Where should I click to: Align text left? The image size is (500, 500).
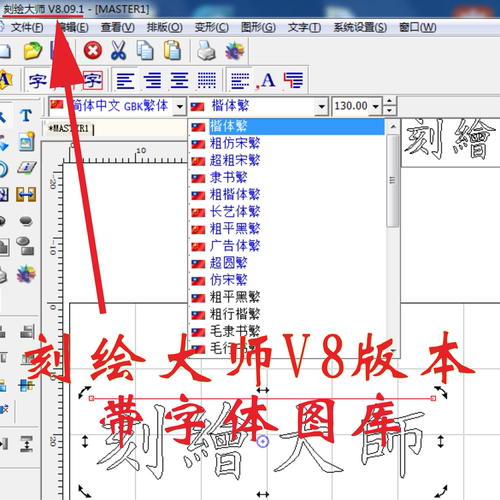[125, 81]
